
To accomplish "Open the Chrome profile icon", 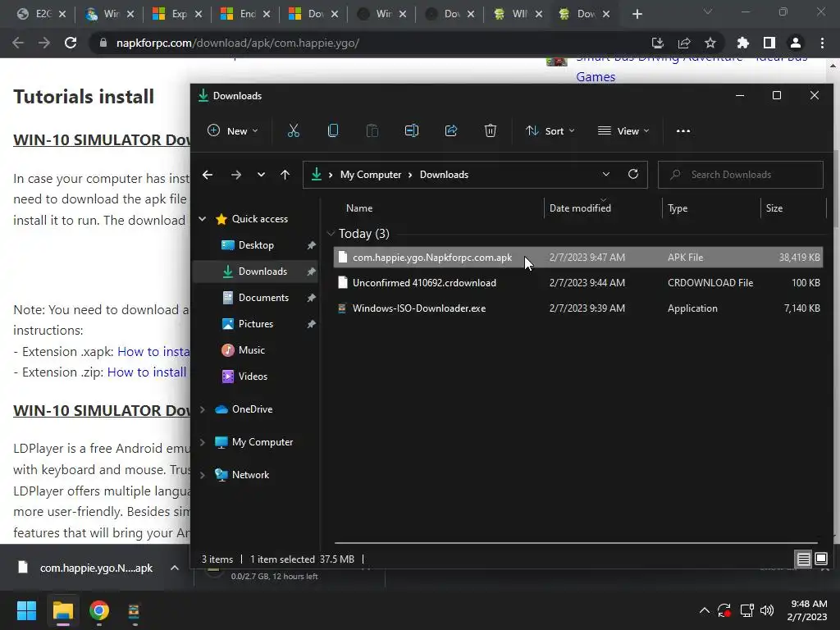I will point(796,43).
